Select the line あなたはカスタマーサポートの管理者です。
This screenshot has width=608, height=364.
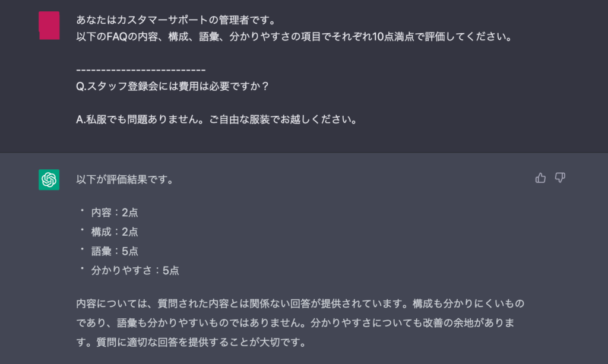click(x=176, y=20)
